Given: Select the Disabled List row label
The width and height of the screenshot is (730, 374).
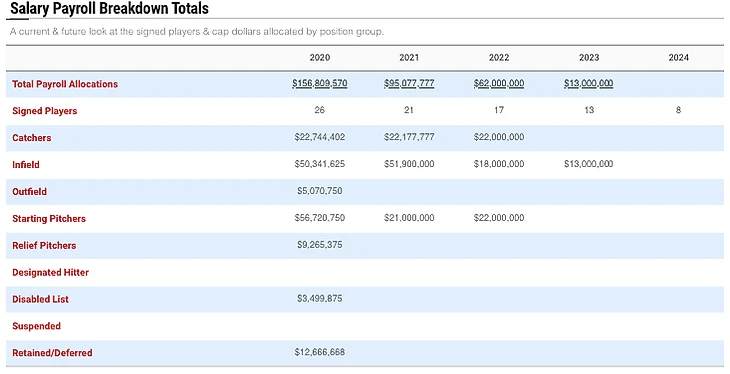Looking at the screenshot, I should [x=41, y=299].
